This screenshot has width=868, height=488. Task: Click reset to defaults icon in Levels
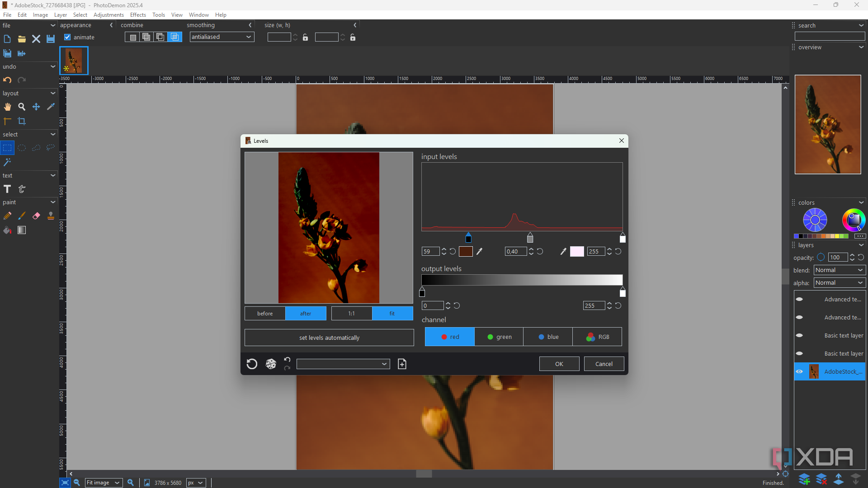click(252, 364)
